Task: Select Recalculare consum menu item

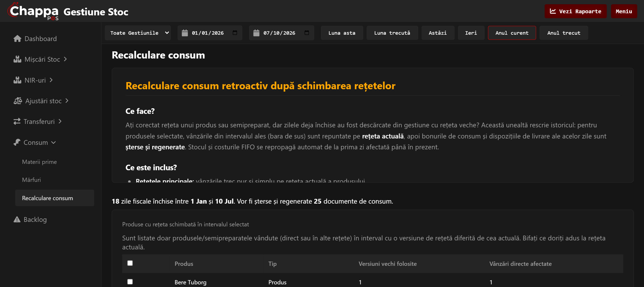Action: pos(55,198)
